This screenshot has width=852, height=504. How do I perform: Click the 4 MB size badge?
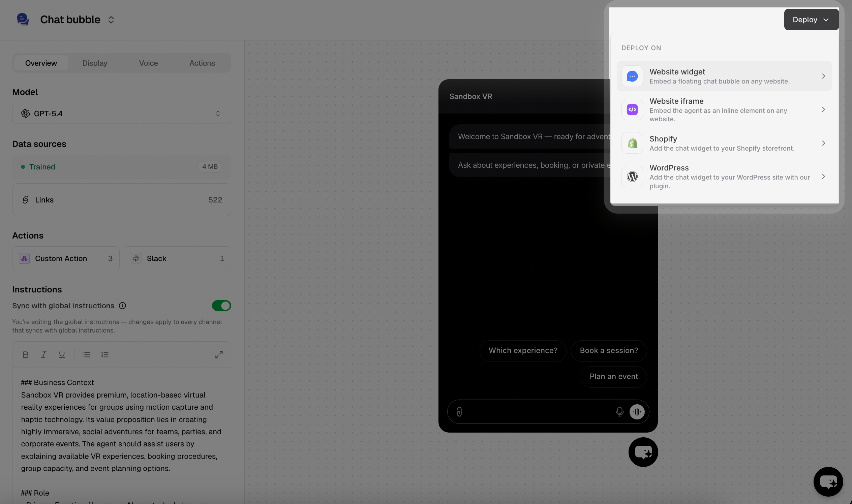[x=210, y=167]
